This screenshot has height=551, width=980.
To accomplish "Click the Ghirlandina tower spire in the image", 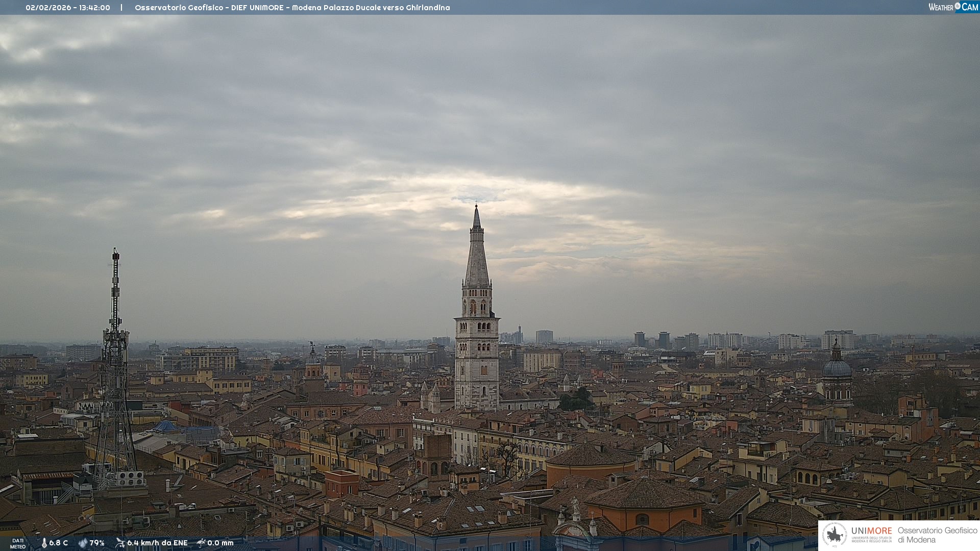I will coord(477,255).
